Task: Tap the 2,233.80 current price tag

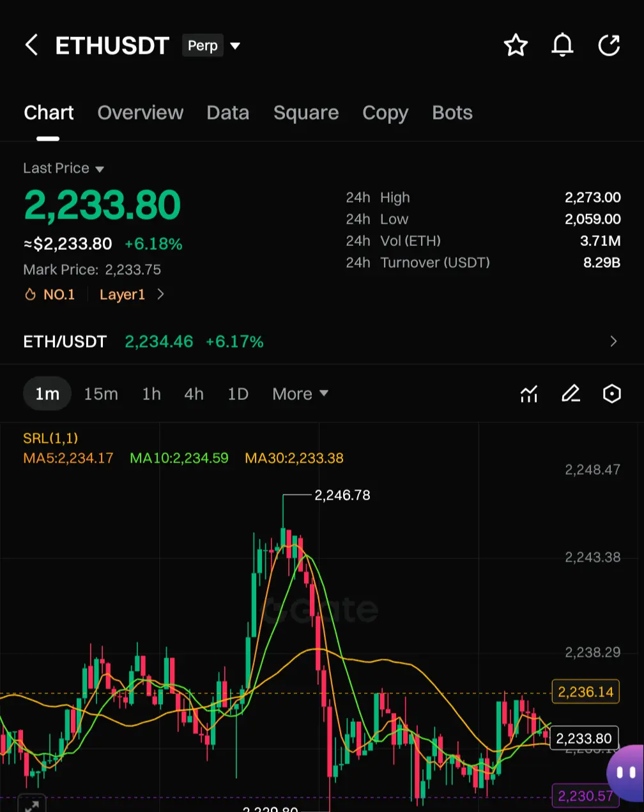Action: tap(584, 739)
